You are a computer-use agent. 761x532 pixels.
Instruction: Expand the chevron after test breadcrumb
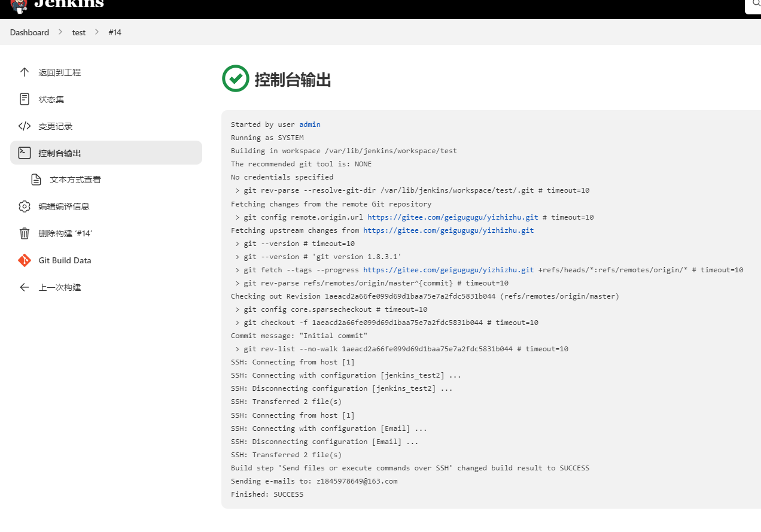coord(97,32)
